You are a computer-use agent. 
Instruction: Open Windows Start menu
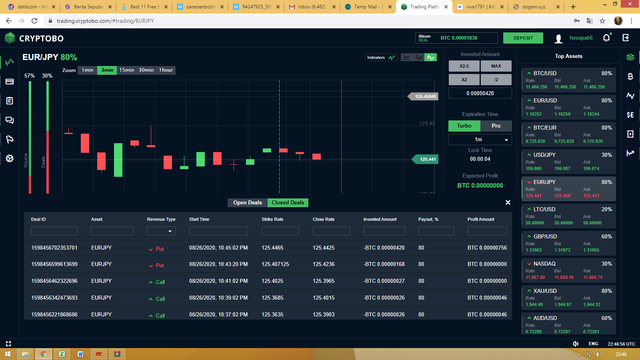click(7, 354)
